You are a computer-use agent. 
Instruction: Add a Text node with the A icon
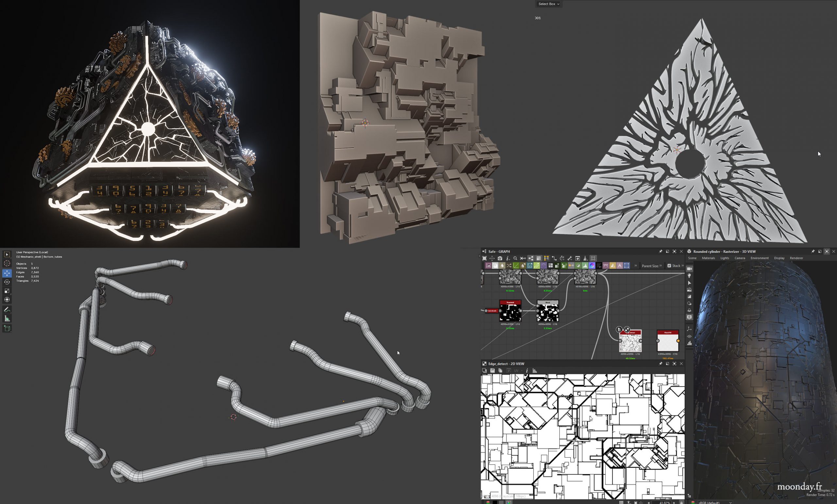pos(620,266)
